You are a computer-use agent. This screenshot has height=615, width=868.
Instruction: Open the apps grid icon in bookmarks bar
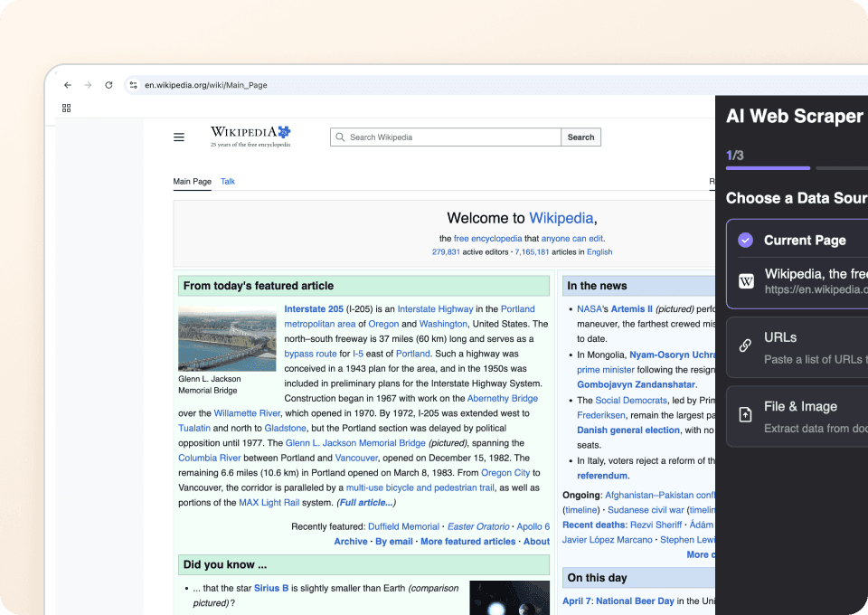[66, 108]
